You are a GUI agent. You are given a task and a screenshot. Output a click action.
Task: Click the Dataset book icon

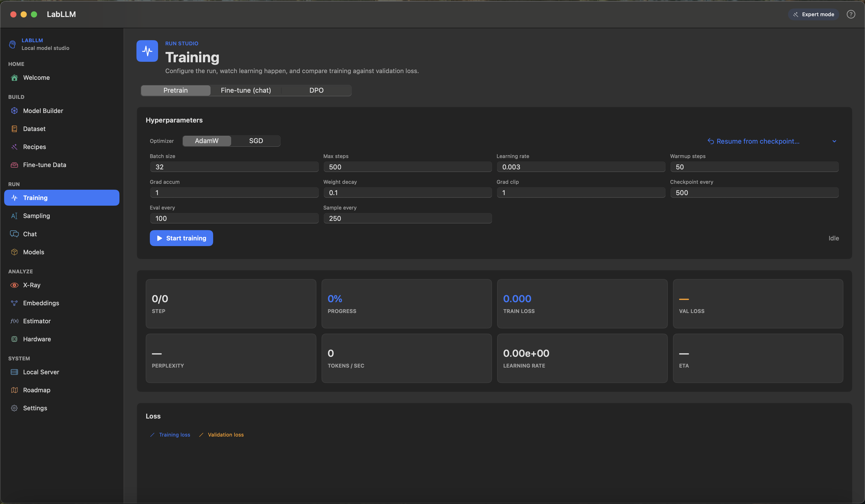pyautogui.click(x=14, y=129)
